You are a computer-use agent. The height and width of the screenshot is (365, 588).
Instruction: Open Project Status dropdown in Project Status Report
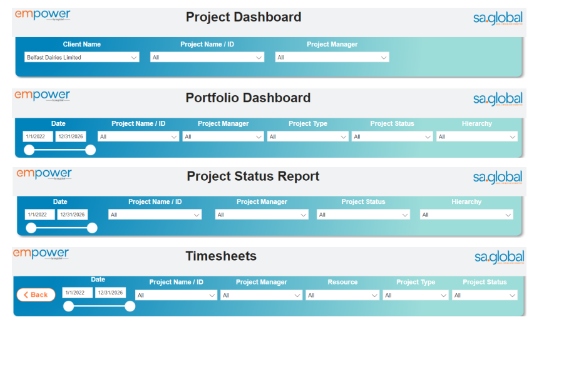click(363, 215)
